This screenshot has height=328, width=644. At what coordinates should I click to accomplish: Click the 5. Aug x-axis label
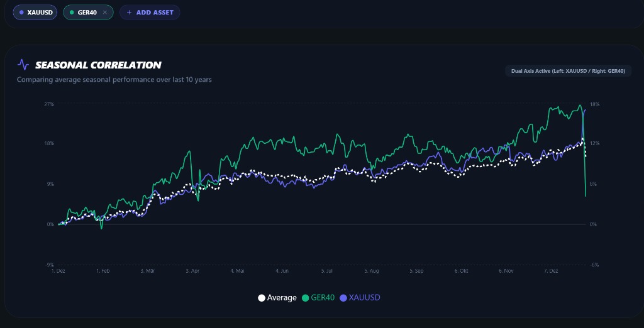pyautogui.click(x=372, y=271)
